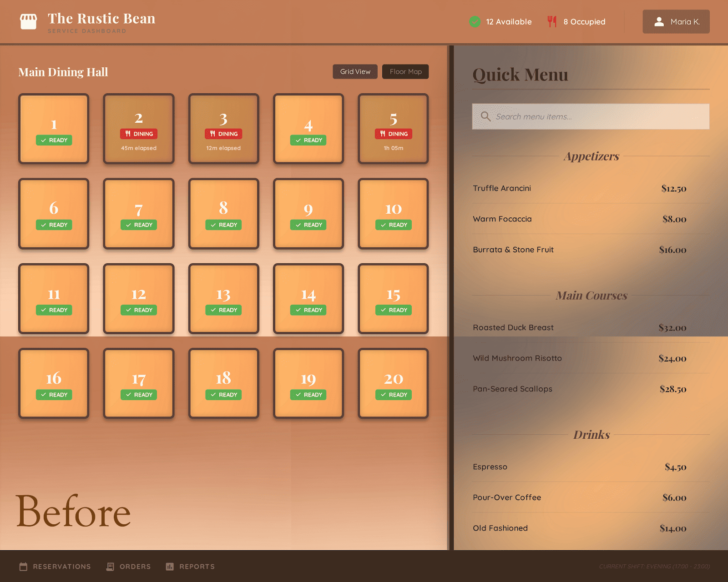Viewport: 728px width, 582px height.
Task: Click the Reports chart icon
Action: tap(170, 567)
